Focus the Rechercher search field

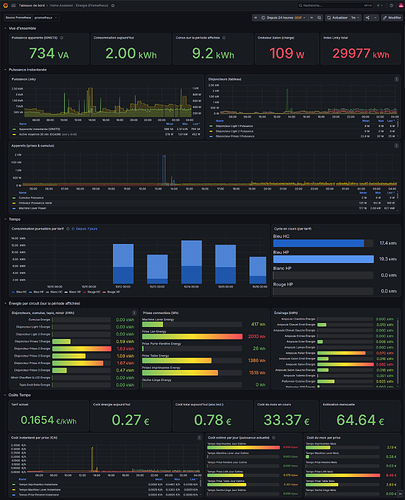point(335,6)
